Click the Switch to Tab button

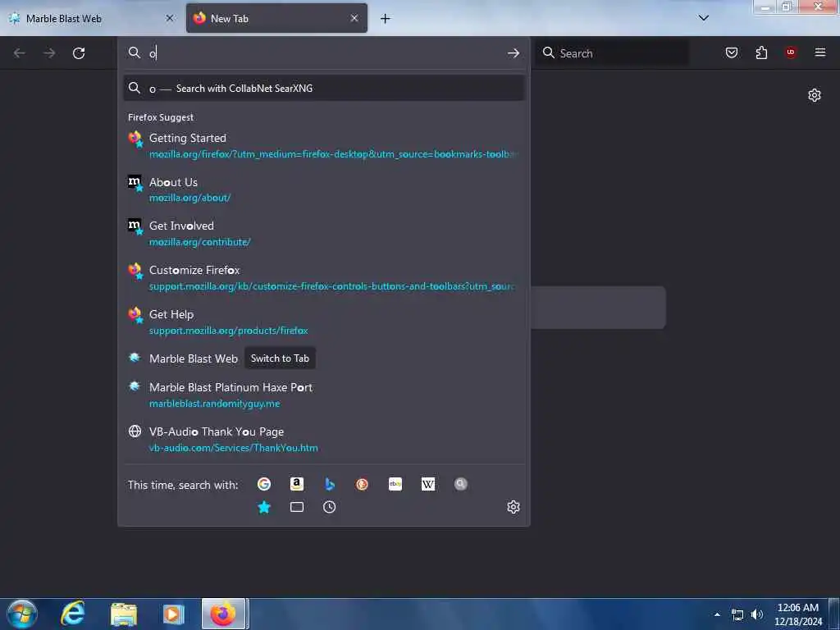[x=280, y=358]
